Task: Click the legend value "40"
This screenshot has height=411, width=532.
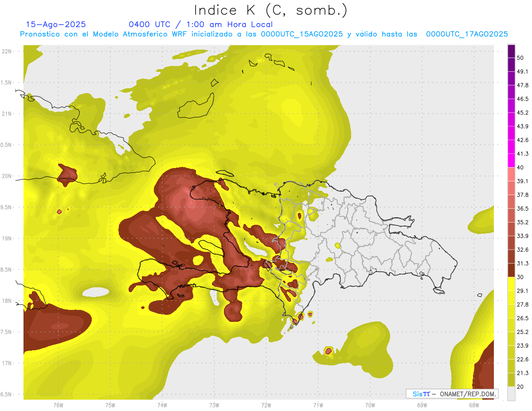Action: point(520,167)
